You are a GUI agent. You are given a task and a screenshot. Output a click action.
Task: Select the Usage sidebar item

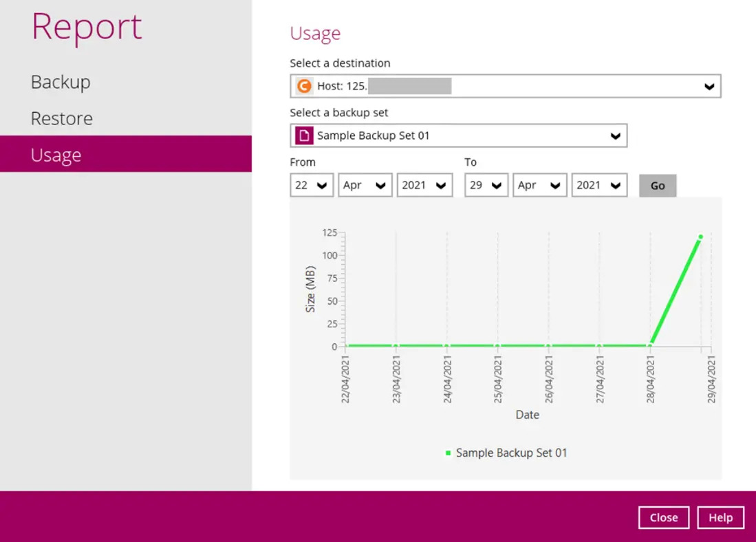pyautogui.click(x=56, y=155)
